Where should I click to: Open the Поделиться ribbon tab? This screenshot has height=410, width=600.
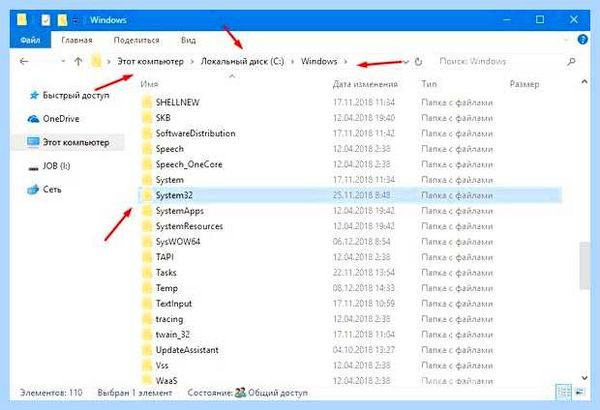(x=137, y=40)
